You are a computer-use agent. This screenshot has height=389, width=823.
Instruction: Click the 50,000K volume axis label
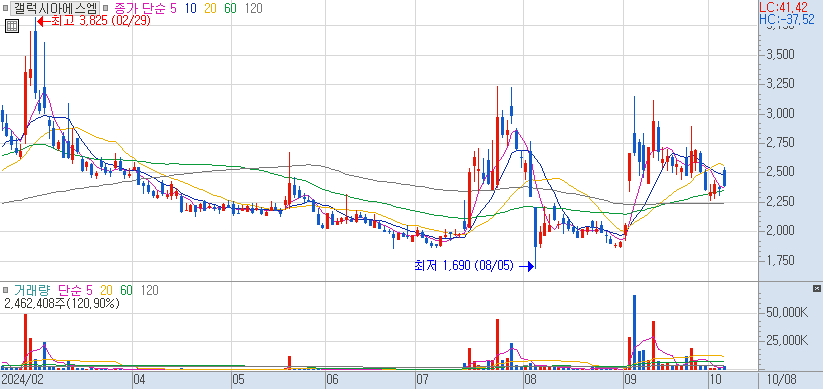pyautogui.click(x=788, y=313)
